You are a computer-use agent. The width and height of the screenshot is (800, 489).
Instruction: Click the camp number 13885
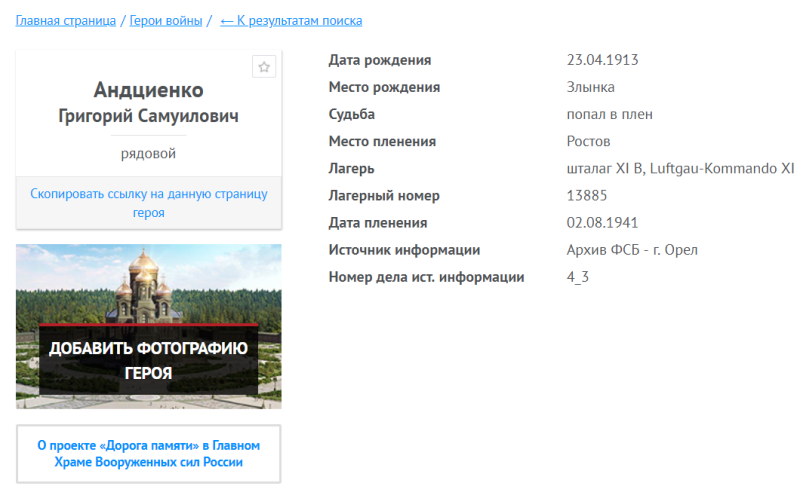(587, 195)
